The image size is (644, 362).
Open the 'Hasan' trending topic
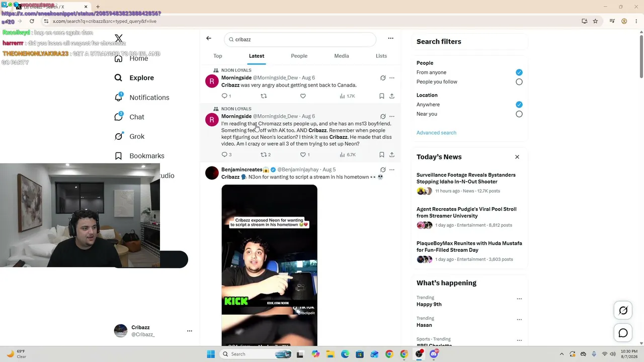(x=424, y=325)
